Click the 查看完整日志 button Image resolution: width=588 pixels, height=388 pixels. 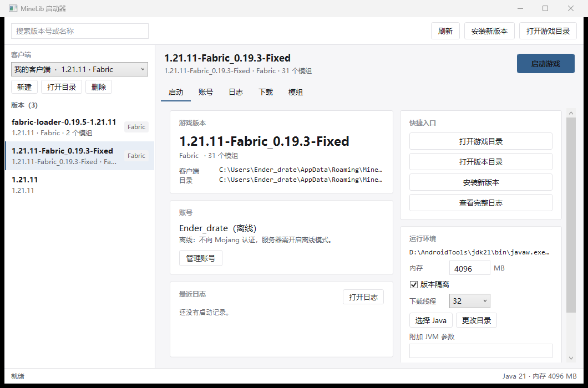point(481,203)
